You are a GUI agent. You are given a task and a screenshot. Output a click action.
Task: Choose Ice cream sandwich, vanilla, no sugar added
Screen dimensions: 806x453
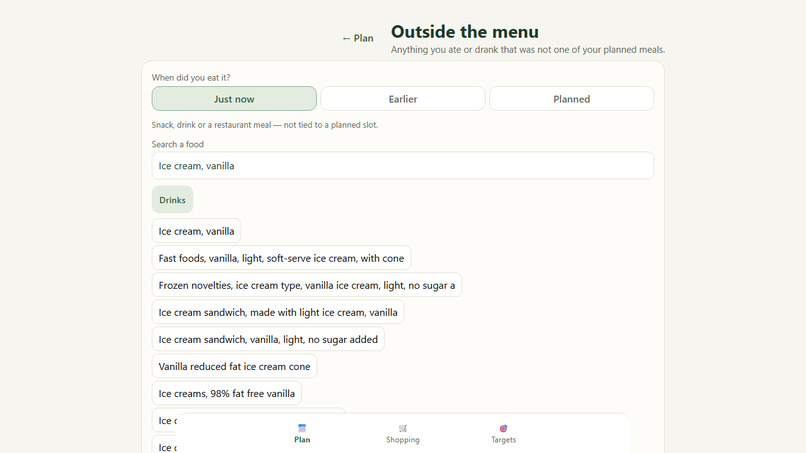click(x=268, y=339)
